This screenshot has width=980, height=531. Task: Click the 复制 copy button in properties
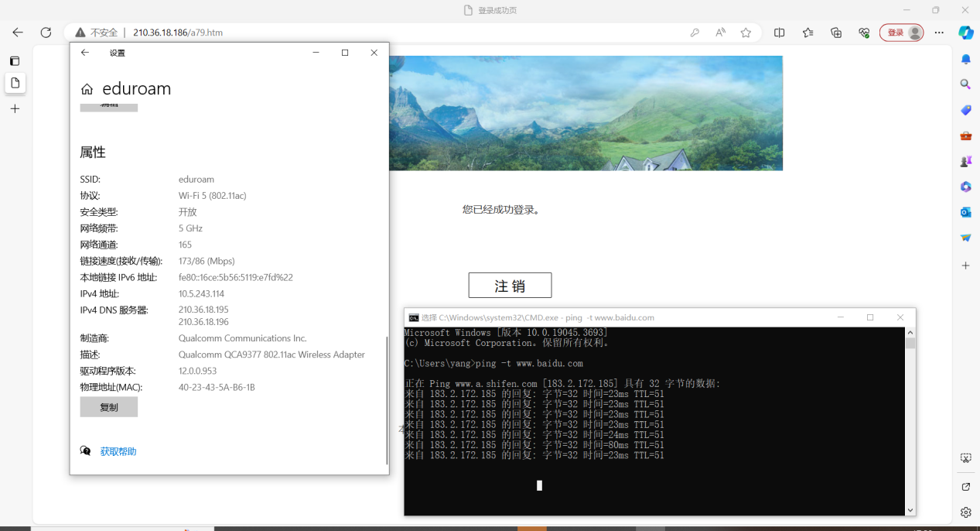[x=109, y=407]
